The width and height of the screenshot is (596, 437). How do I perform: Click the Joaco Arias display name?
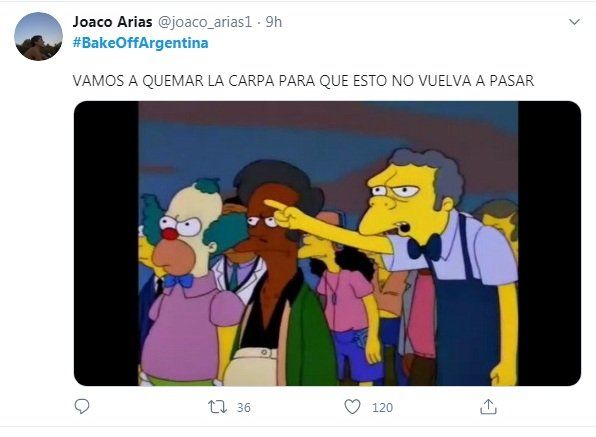(x=113, y=22)
